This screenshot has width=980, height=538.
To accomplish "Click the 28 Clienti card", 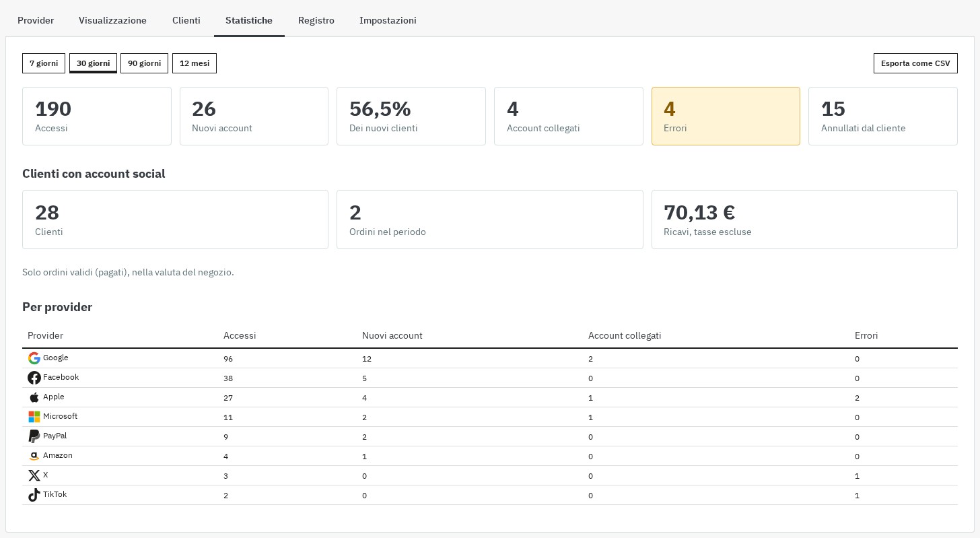I will click(175, 220).
